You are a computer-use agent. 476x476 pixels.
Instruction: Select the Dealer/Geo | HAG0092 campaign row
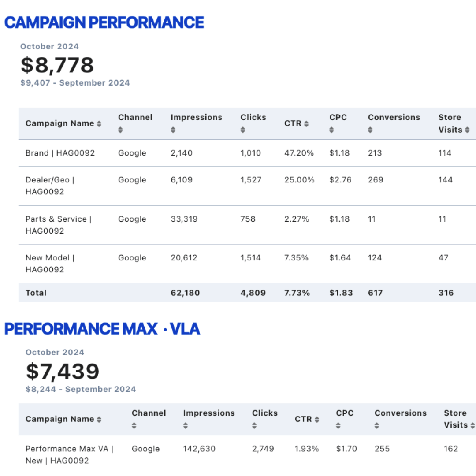(x=247, y=186)
